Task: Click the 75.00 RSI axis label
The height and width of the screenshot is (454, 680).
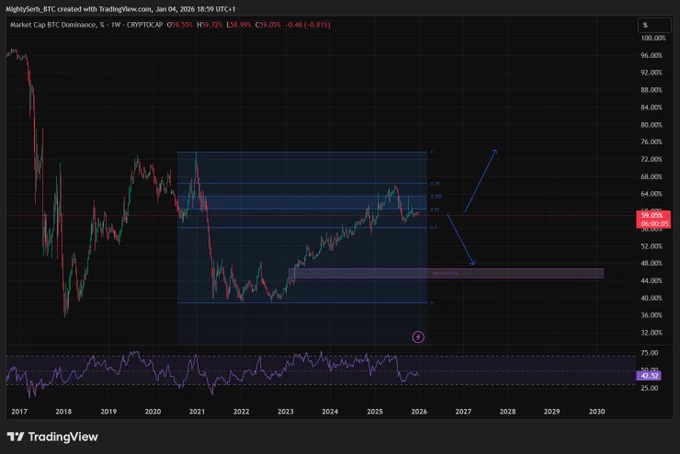Action: click(x=649, y=353)
